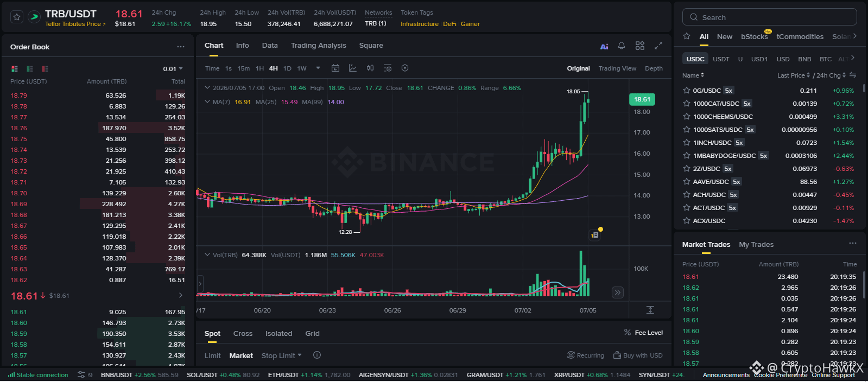Switch to the Info tab

click(242, 46)
